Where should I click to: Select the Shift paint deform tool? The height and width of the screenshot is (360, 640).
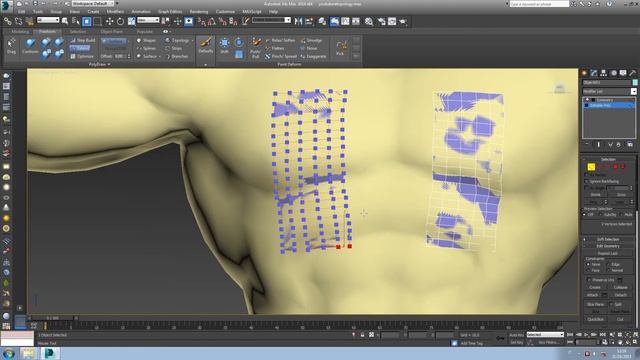click(224, 46)
